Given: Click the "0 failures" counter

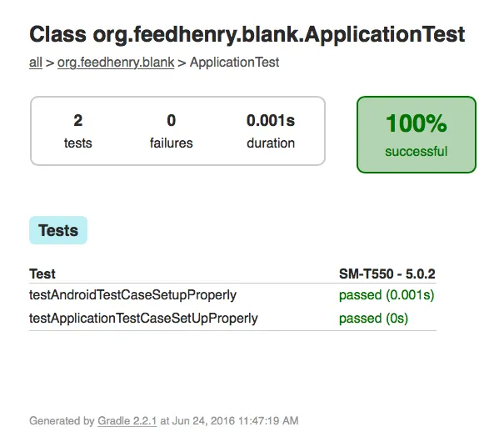Looking at the screenshot, I should click(171, 131).
